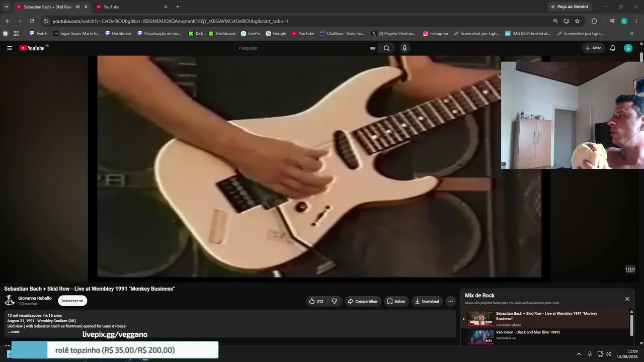Open the ChatBoss bookmark
644x362 pixels.
pyautogui.click(x=342, y=34)
